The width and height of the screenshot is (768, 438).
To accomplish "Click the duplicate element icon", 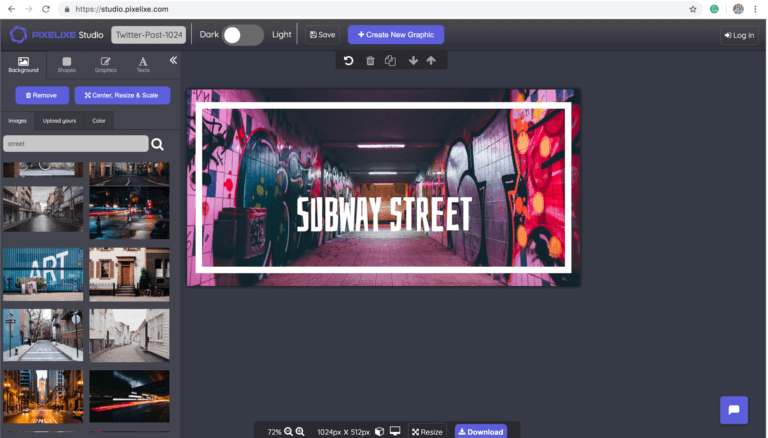I will [x=391, y=61].
